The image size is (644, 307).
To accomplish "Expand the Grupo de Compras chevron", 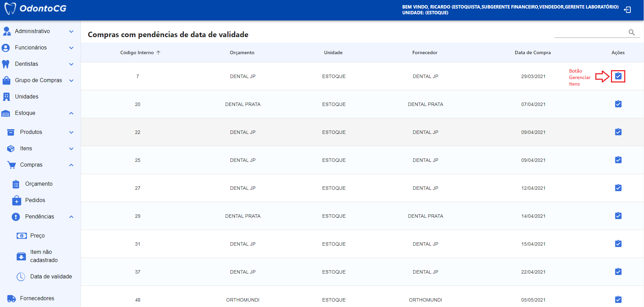I will tap(71, 80).
